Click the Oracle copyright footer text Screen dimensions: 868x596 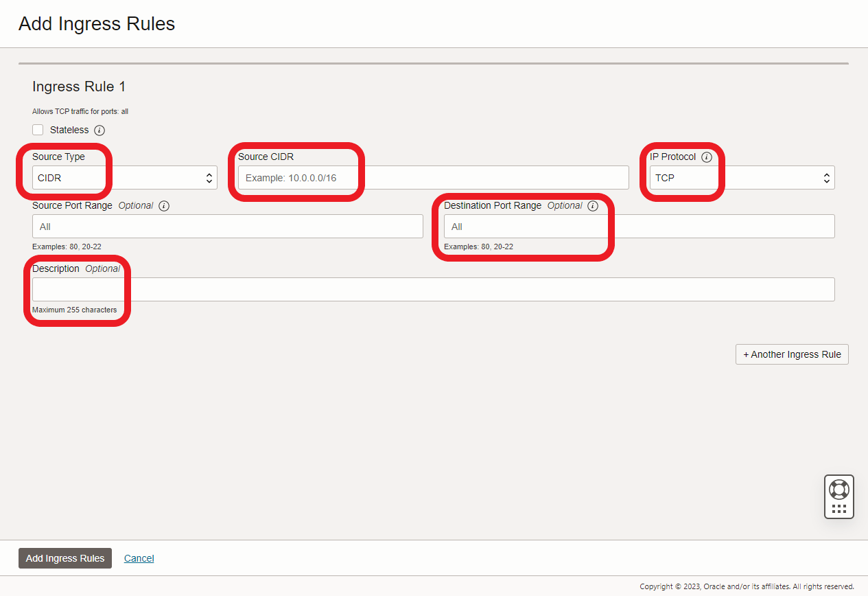click(x=747, y=586)
